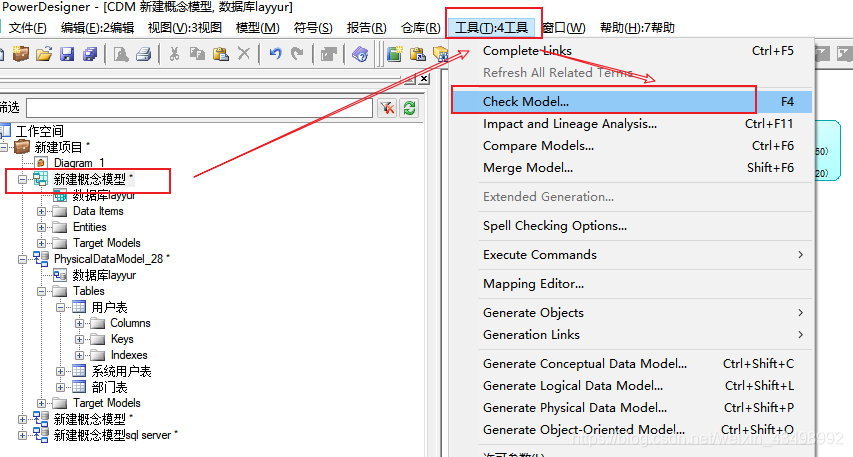Click the Open folder toolbar icon
853x457 pixels.
click(x=44, y=54)
